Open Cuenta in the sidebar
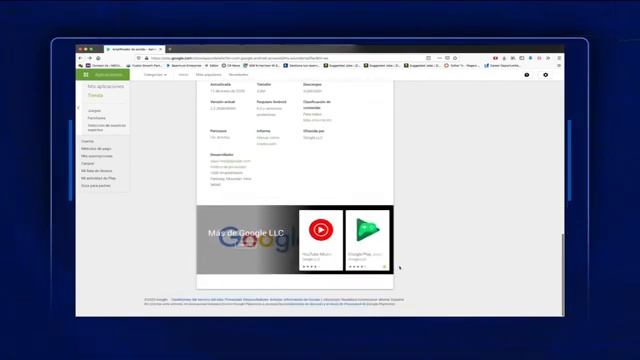This screenshot has width=640, height=360. click(87, 141)
